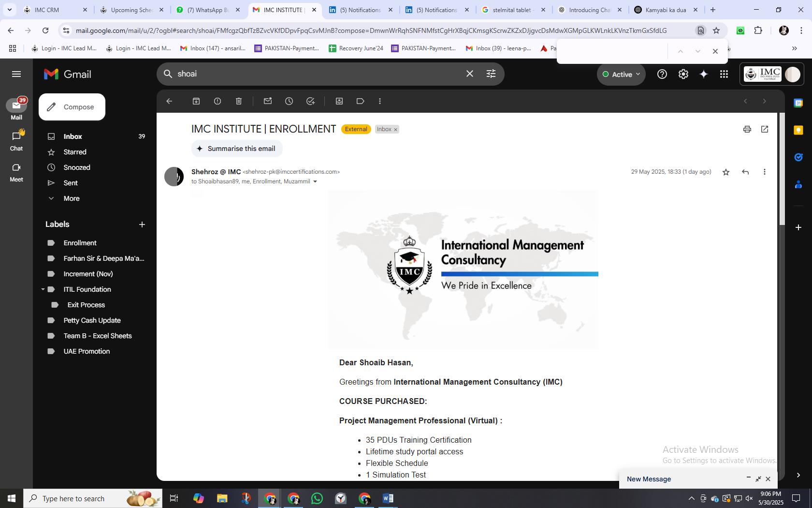Add the email to Tasks

click(310, 101)
